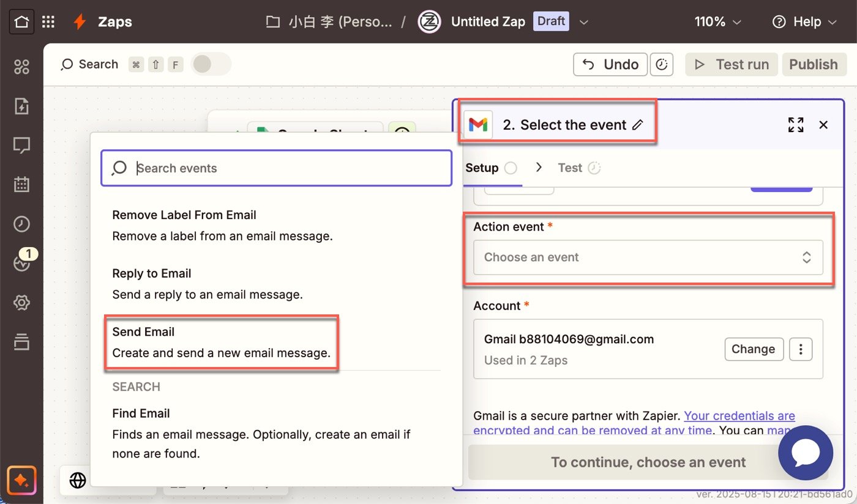Go to the Zapier home icon
857x504 pixels.
point(21,22)
